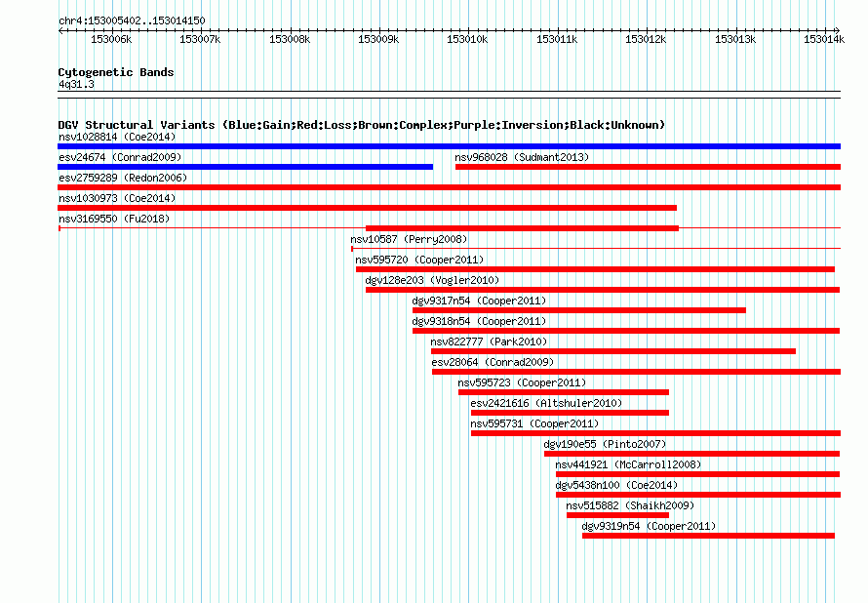Click the red esv28064 loss bar
Viewport: 868px width, 603px height.
coord(637,372)
